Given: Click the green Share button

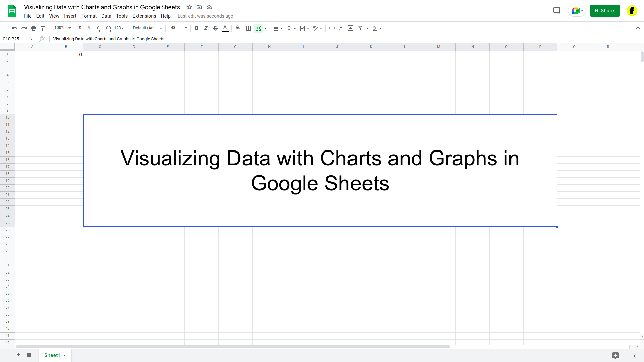Looking at the screenshot, I should point(604,11).
